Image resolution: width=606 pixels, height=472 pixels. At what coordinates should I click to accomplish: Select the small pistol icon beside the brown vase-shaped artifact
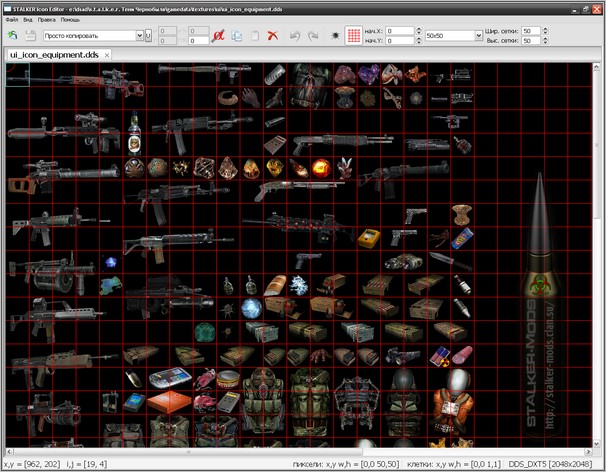415,215
